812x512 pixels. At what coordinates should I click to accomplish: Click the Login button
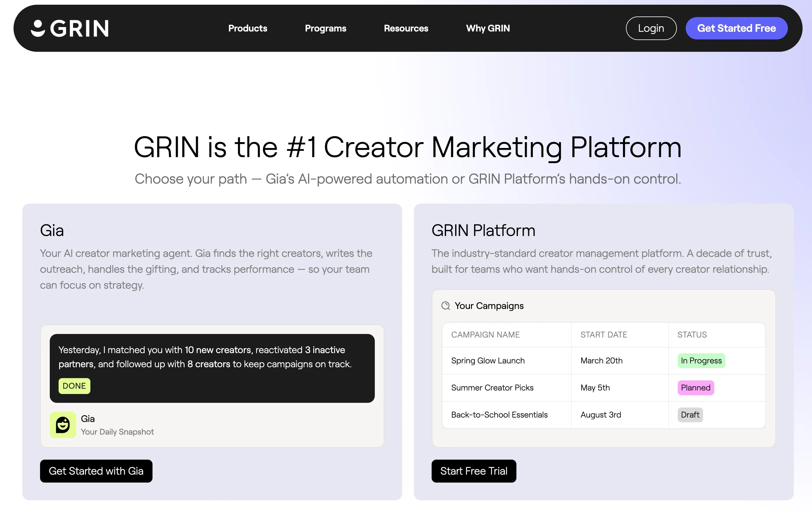pyautogui.click(x=651, y=28)
